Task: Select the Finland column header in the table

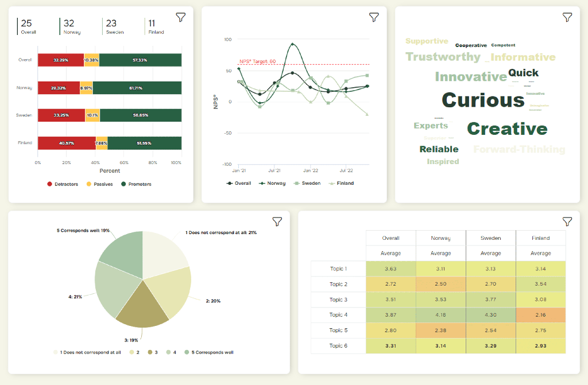Action: (x=540, y=238)
